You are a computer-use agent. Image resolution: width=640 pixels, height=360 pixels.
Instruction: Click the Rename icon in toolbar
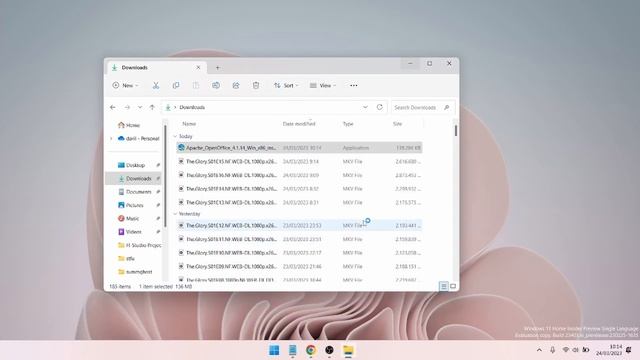[x=216, y=85]
